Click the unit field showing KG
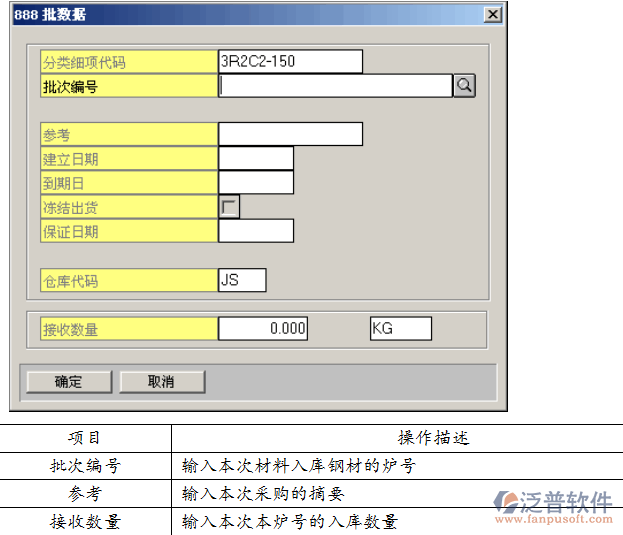This screenshot has width=623, height=535. click(x=400, y=328)
